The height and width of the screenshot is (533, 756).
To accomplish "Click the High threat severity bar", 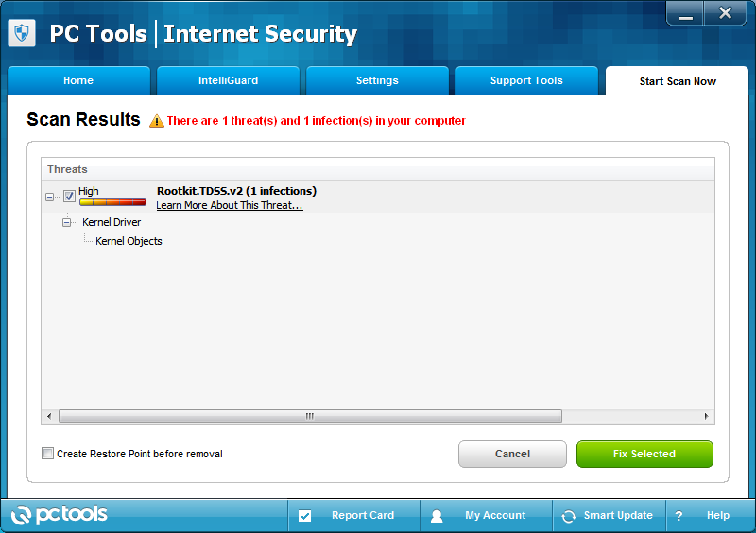I will (x=112, y=202).
